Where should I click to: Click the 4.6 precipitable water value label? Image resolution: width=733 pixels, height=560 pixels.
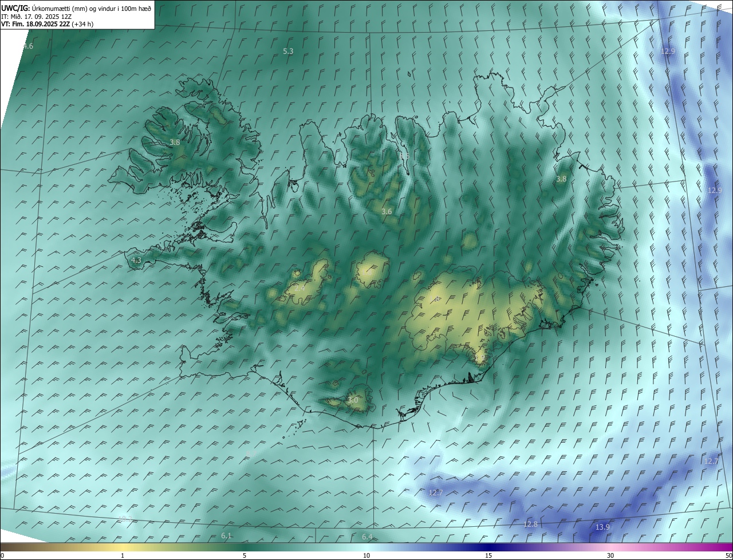coord(27,46)
